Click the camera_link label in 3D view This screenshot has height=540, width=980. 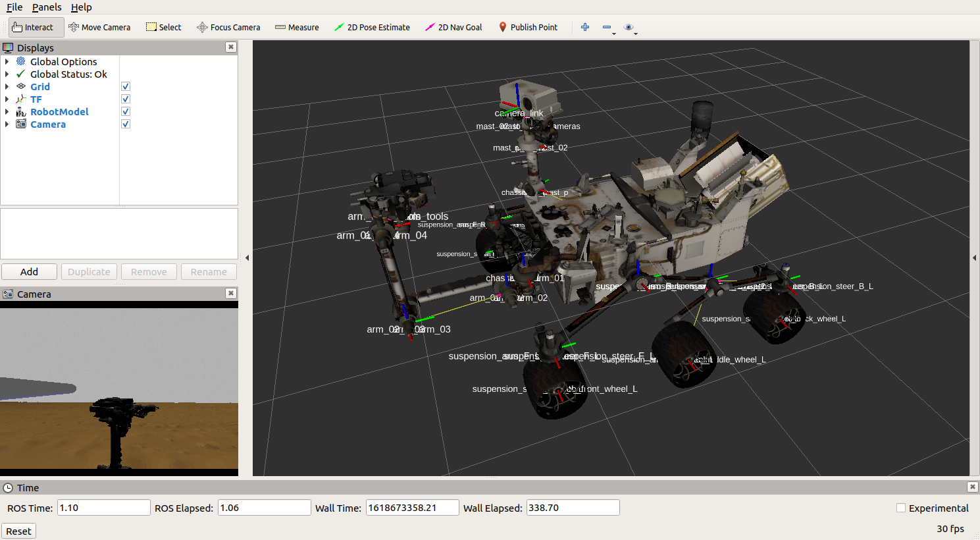(519, 113)
